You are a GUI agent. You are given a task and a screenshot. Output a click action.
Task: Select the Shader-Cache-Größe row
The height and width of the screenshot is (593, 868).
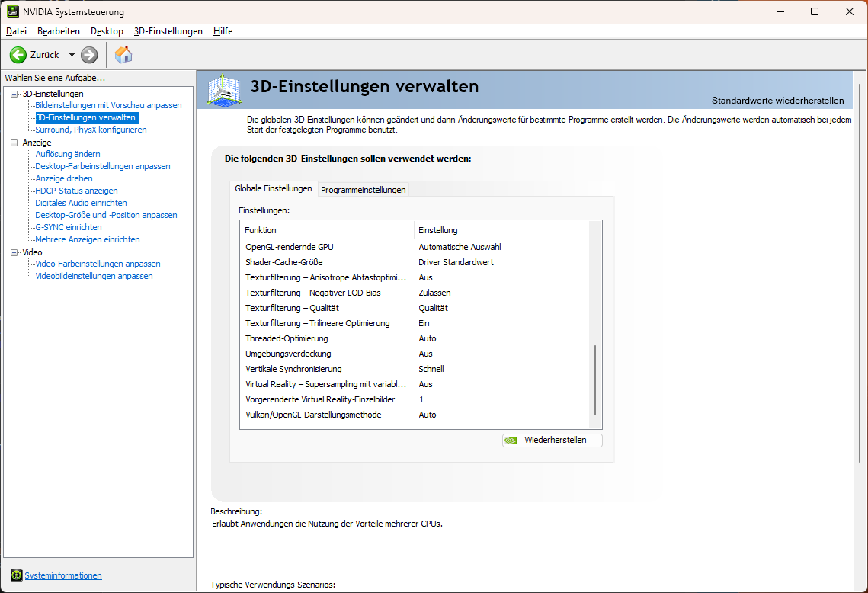point(414,262)
